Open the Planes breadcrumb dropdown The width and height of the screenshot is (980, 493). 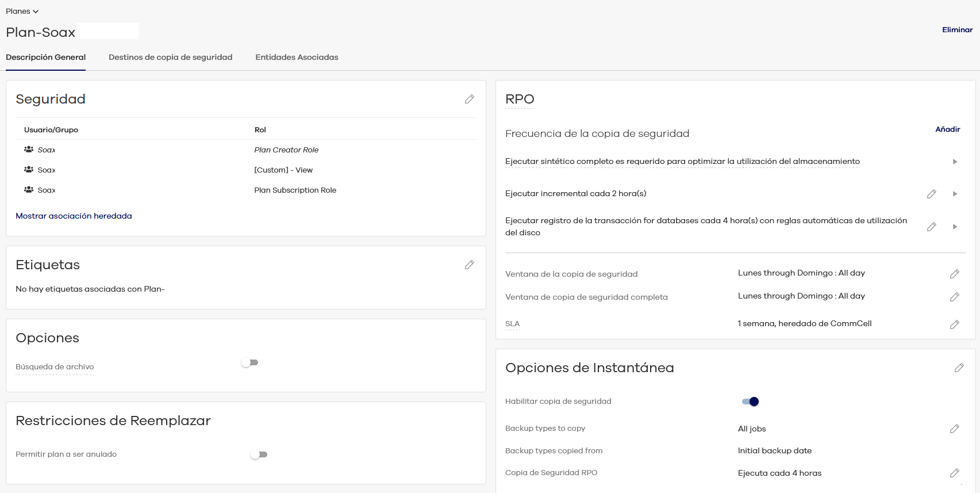tap(22, 12)
